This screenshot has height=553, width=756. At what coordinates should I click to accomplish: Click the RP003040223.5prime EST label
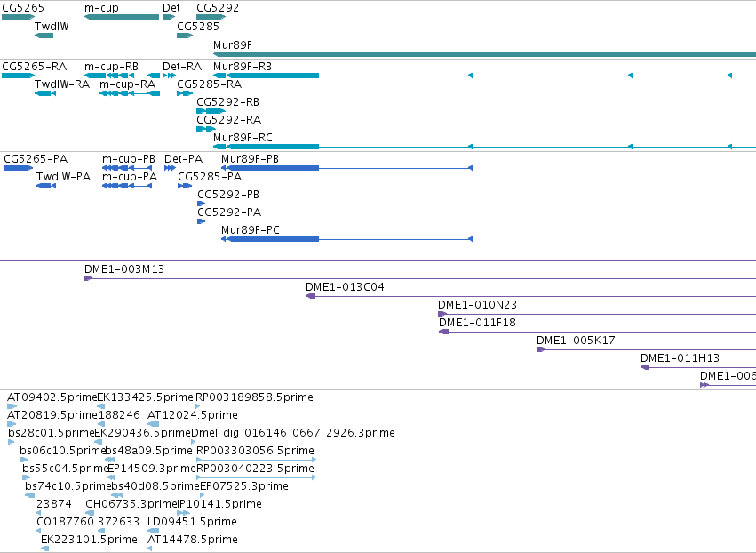click(x=256, y=469)
